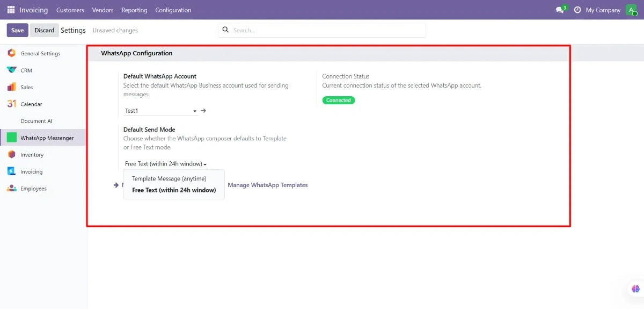Open the Default Send Mode dropdown
The height and width of the screenshot is (309, 644).
pyautogui.click(x=166, y=164)
